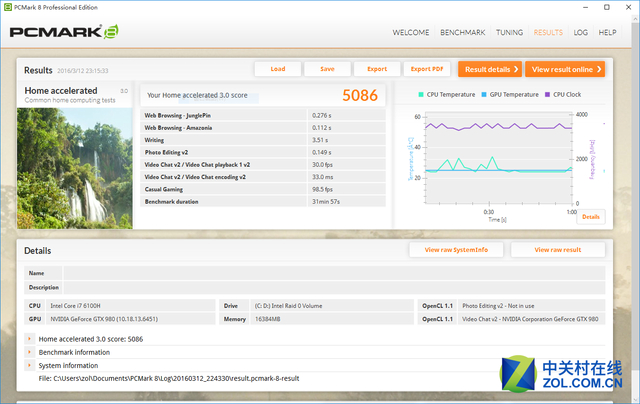Toggle the CPU Temperature legend marker
Viewport: 640px width, 404px height.
pyautogui.click(x=421, y=95)
